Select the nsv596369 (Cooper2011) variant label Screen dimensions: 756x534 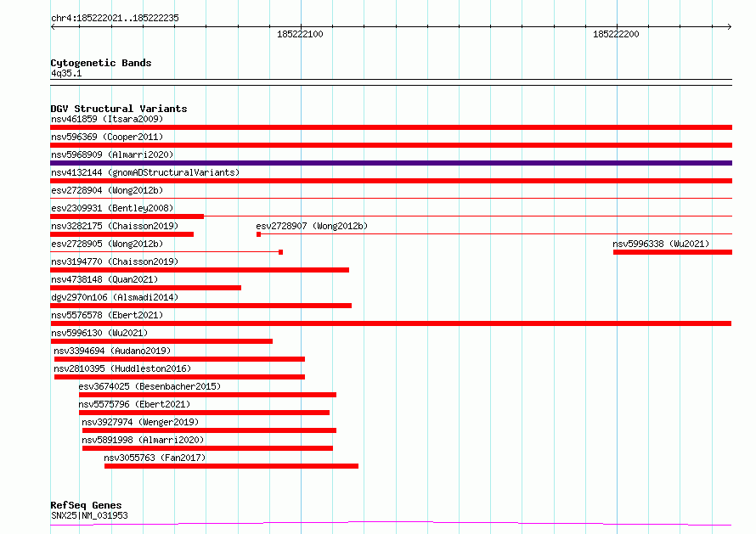[107, 137]
